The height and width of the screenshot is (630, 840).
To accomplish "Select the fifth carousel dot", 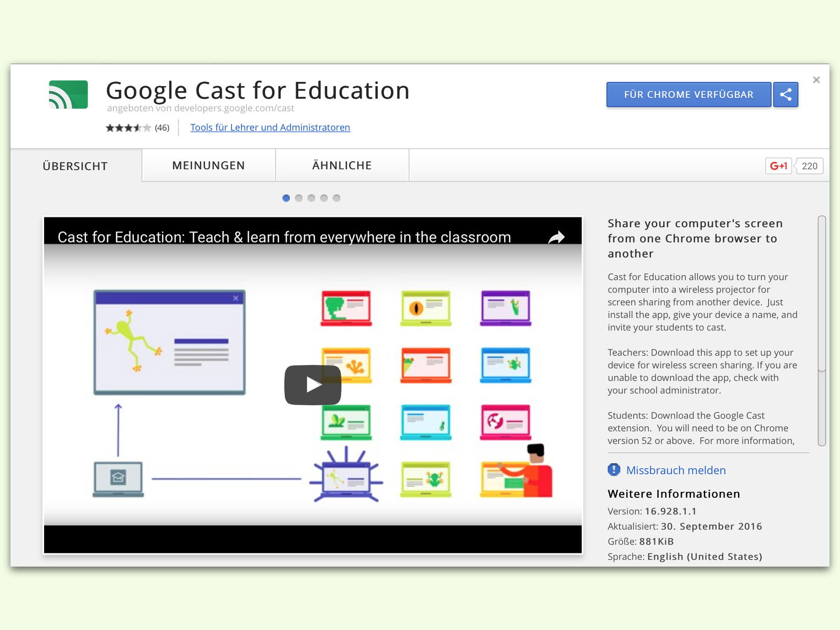I will pyautogui.click(x=337, y=198).
